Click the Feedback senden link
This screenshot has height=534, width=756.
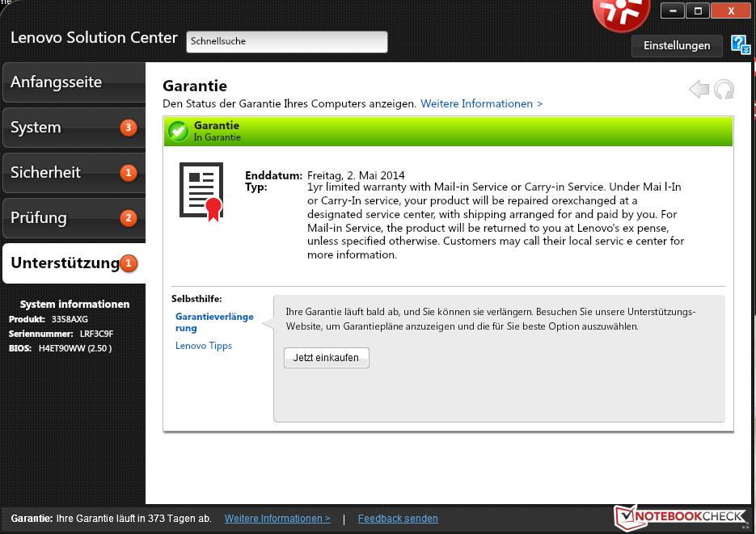(x=398, y=519)
